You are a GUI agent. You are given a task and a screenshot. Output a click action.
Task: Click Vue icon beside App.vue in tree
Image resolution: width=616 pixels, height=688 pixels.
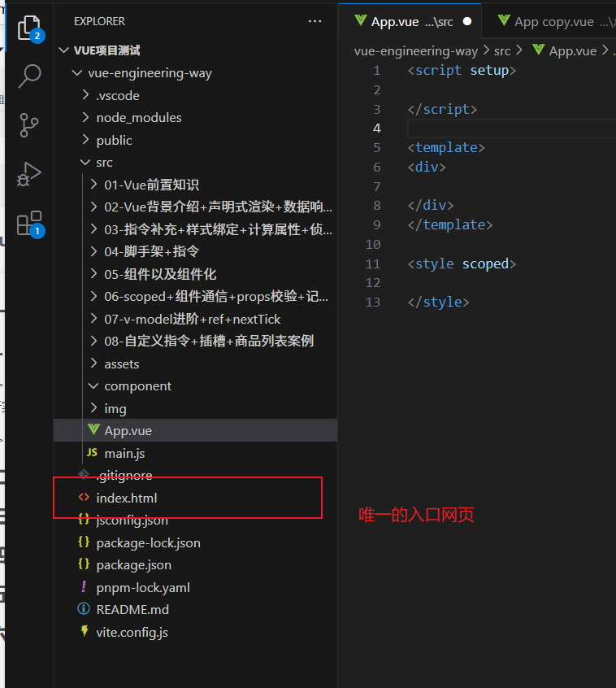click(x=93, y=429)
